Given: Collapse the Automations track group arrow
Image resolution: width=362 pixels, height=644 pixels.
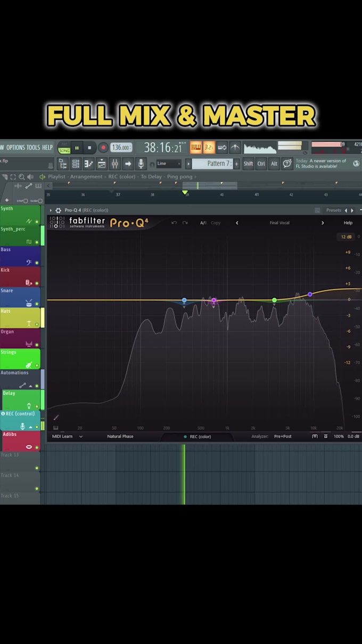Looking at the screenshot, I should [x=30, y=386].
